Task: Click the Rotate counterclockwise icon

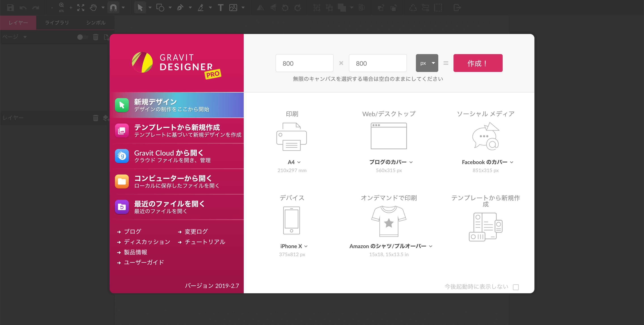Action: [x=285, y=8]
